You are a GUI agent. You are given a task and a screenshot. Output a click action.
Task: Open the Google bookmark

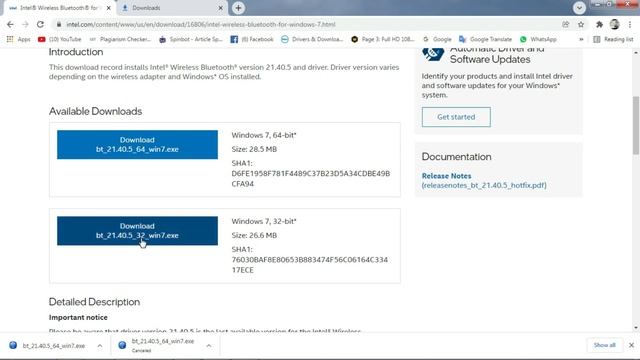(x=437, y=39)
